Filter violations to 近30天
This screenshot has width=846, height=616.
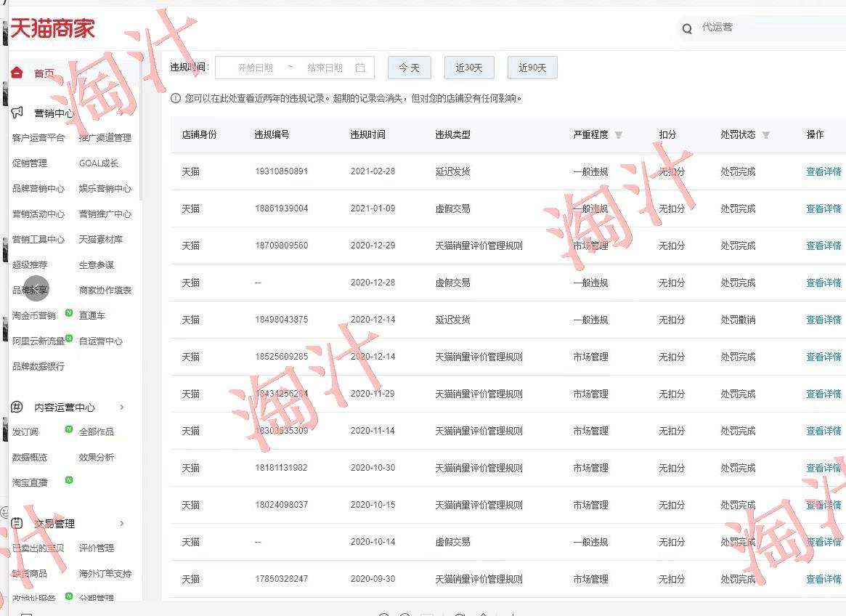click(x=468, y=68)
